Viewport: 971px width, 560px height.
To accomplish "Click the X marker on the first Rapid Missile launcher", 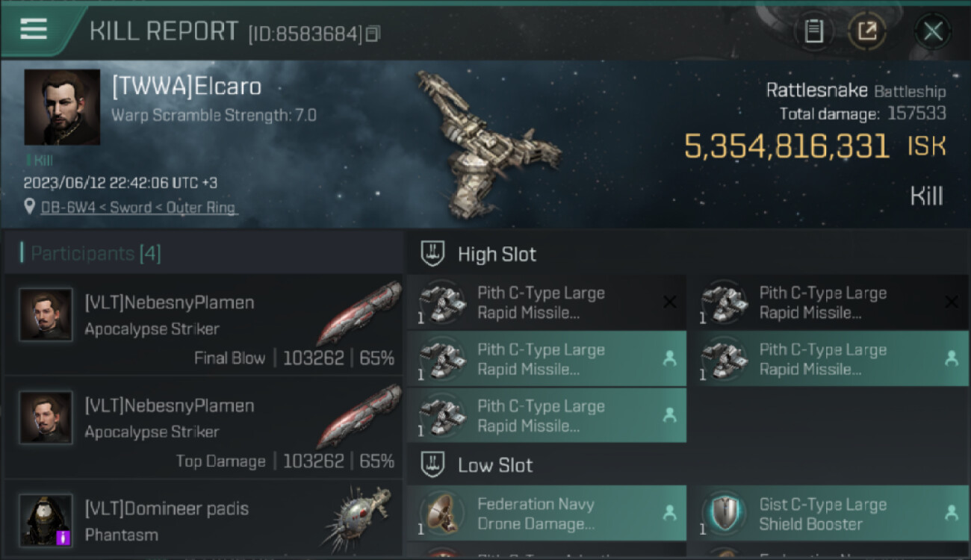I will click(670, 302).
